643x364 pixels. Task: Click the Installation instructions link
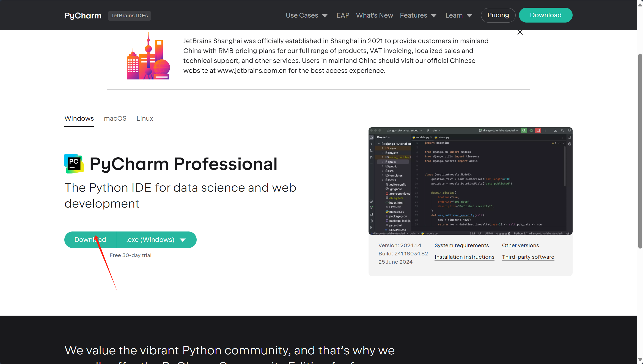tap(464, 256)
